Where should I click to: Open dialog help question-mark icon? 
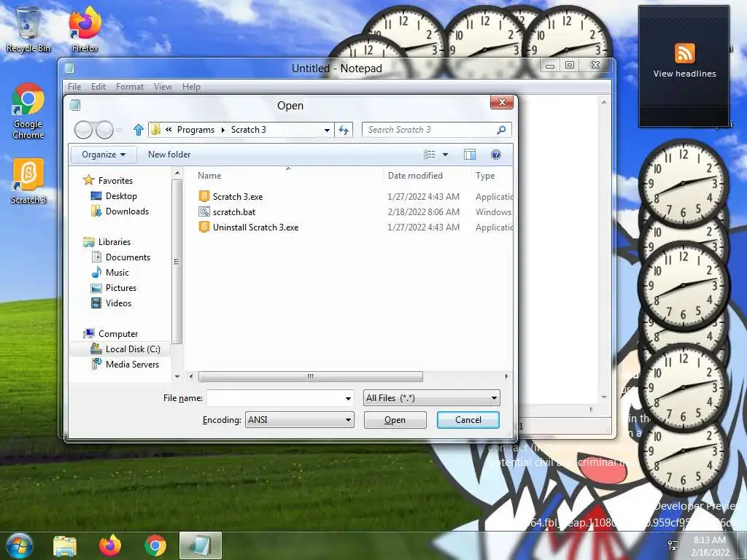point(495,155)
